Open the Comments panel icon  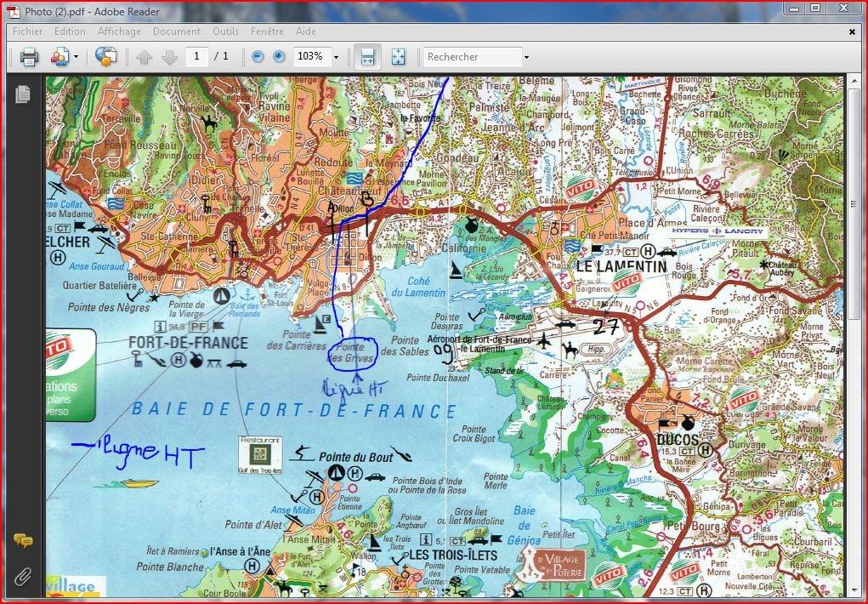23,540
